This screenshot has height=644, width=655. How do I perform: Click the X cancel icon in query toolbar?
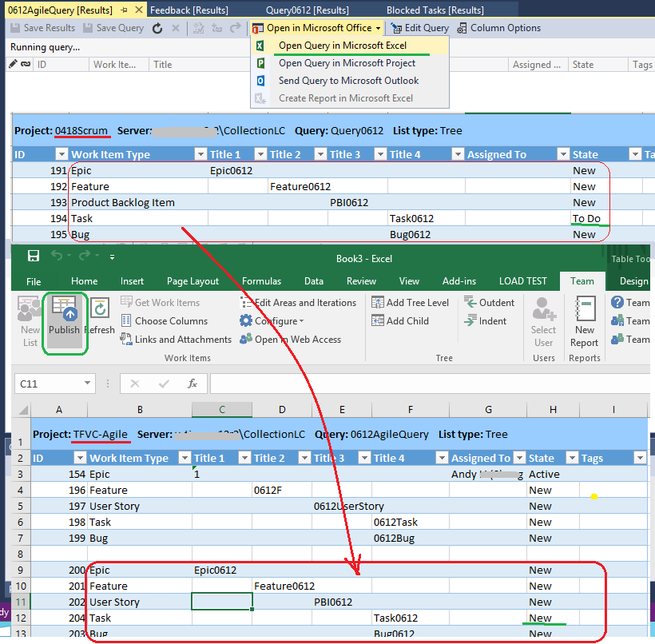pyautogui.click(x=176, y=28)
